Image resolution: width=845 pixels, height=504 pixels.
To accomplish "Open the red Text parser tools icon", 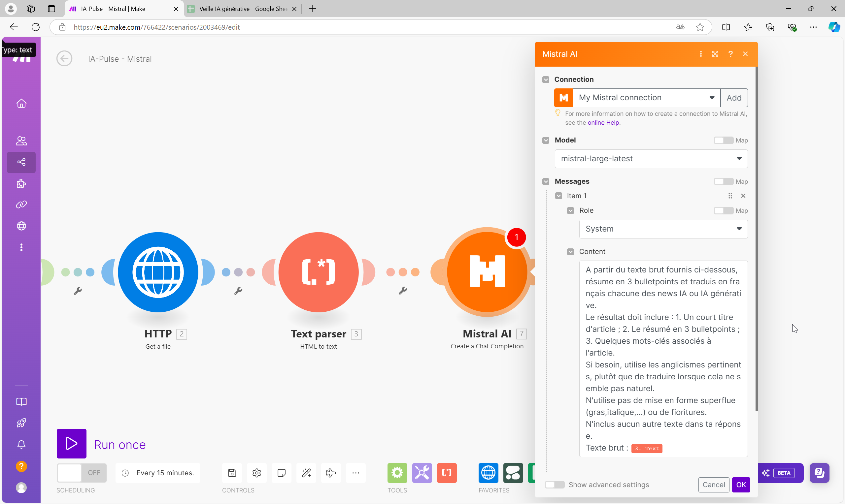I will click(447, 473).
